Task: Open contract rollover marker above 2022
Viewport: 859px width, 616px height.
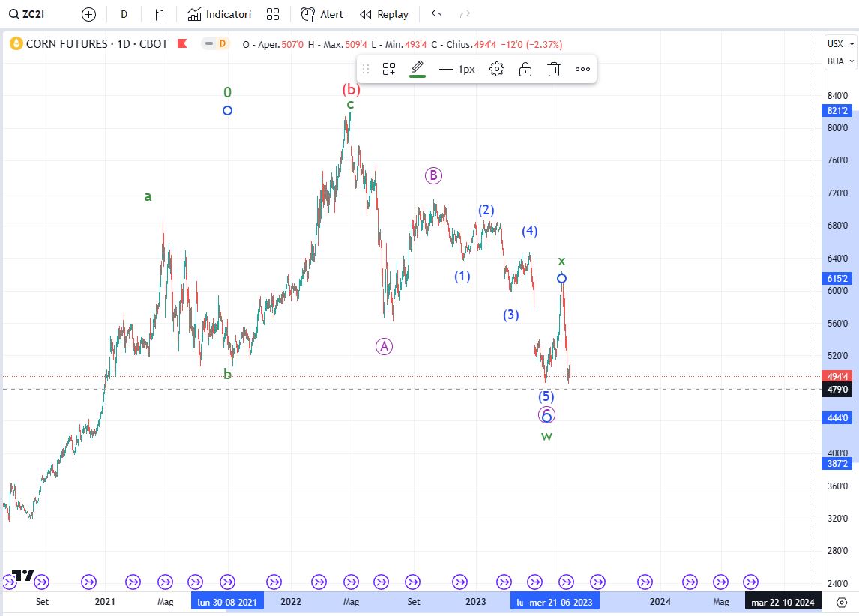Action: (274, 582)
